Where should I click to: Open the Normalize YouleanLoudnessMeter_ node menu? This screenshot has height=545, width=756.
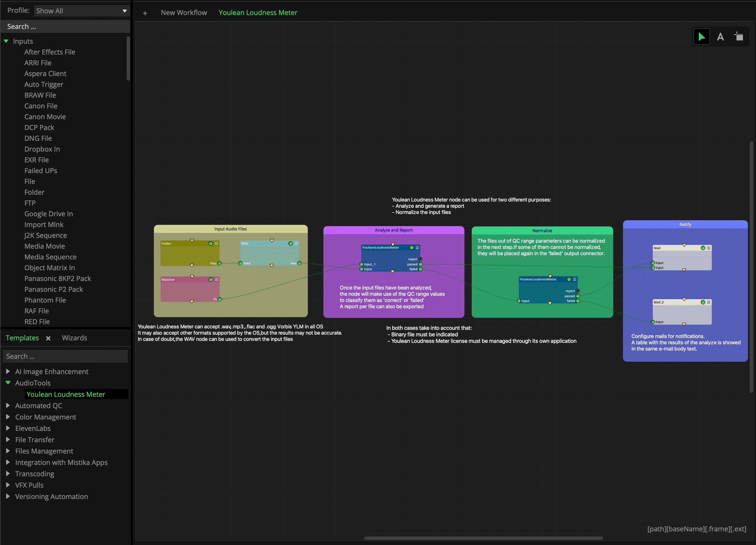pos(575,279)
